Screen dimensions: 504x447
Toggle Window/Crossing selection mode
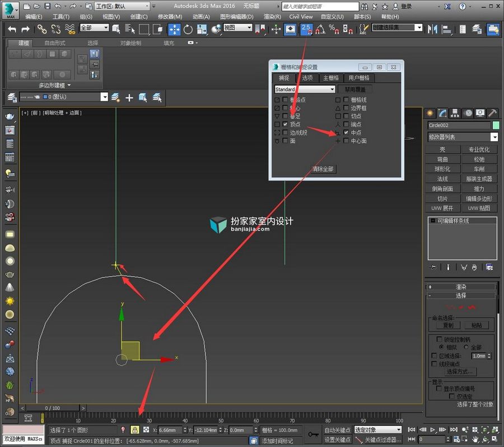157,29
